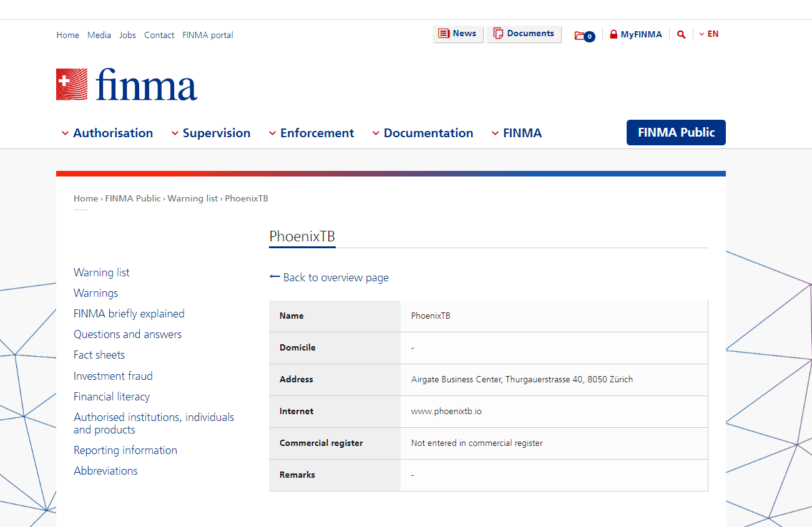Click the Address row label
812x527 pixels.
click(296, 379)
